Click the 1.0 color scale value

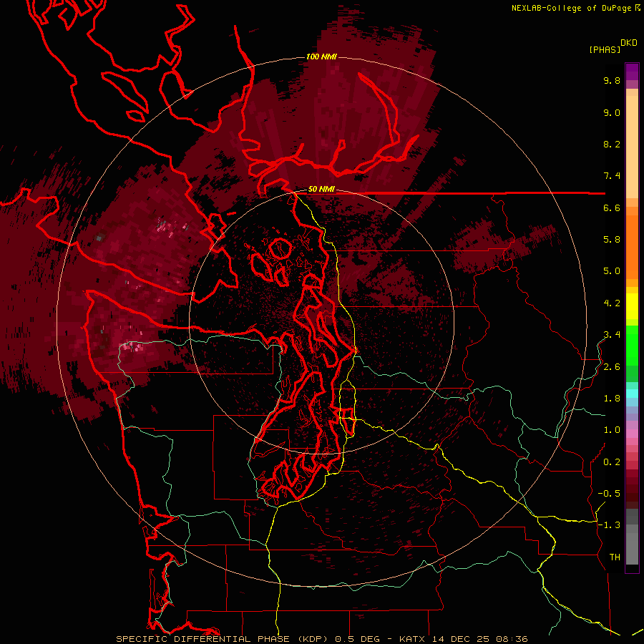[612, 430]
